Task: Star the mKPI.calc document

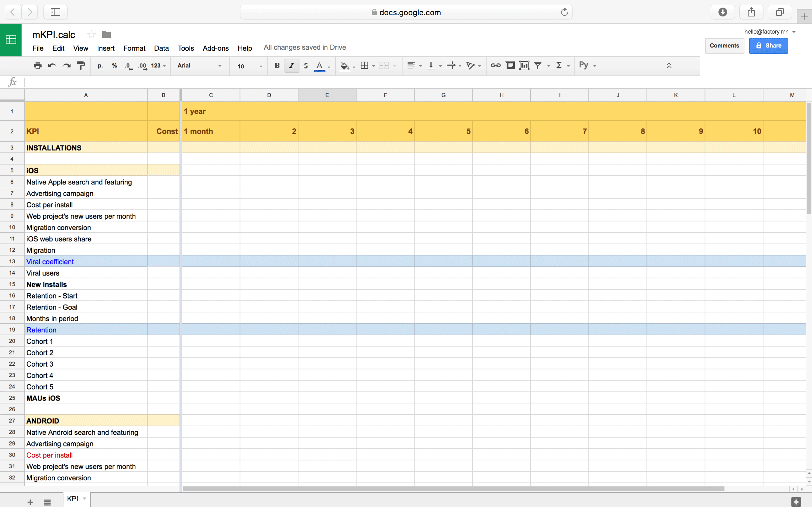Action: pos(91,35)
